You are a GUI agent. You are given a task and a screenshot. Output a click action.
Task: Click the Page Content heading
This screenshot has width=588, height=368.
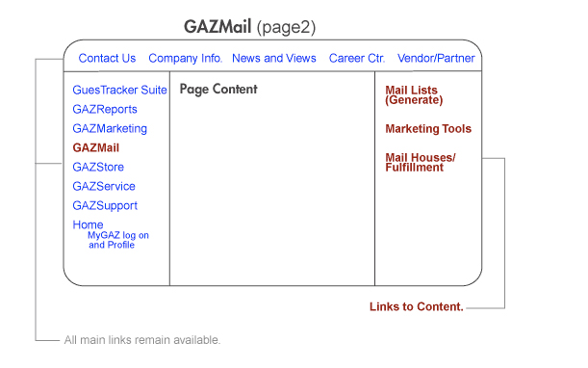pyautogui.click(x=218, y=90)
